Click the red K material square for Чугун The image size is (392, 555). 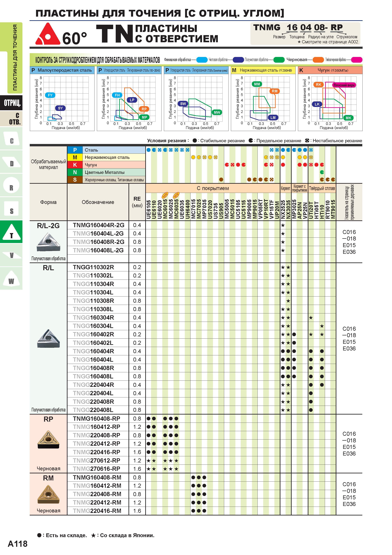coord(75,165)
